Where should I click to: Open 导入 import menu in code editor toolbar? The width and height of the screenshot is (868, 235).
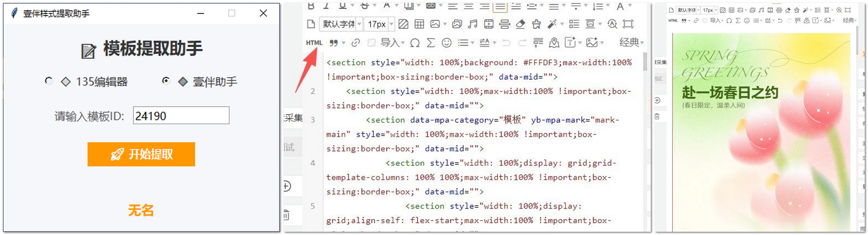click(392, 43)
